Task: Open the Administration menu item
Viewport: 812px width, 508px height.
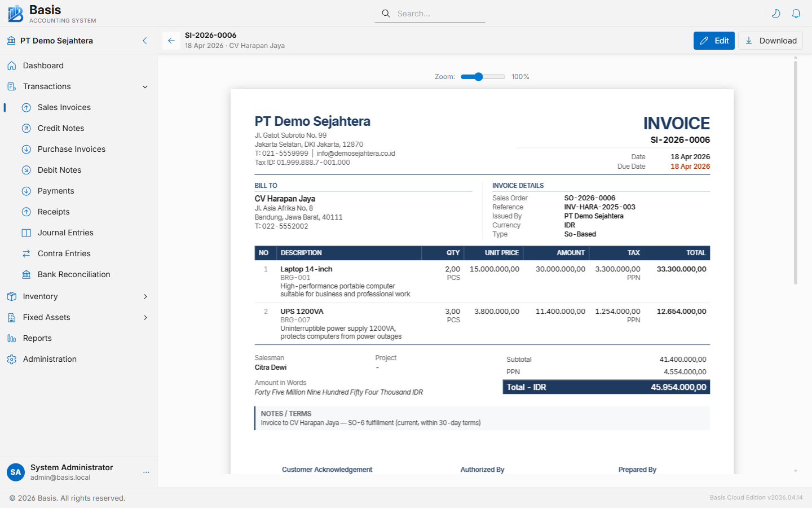Action: tap(50, 359)
